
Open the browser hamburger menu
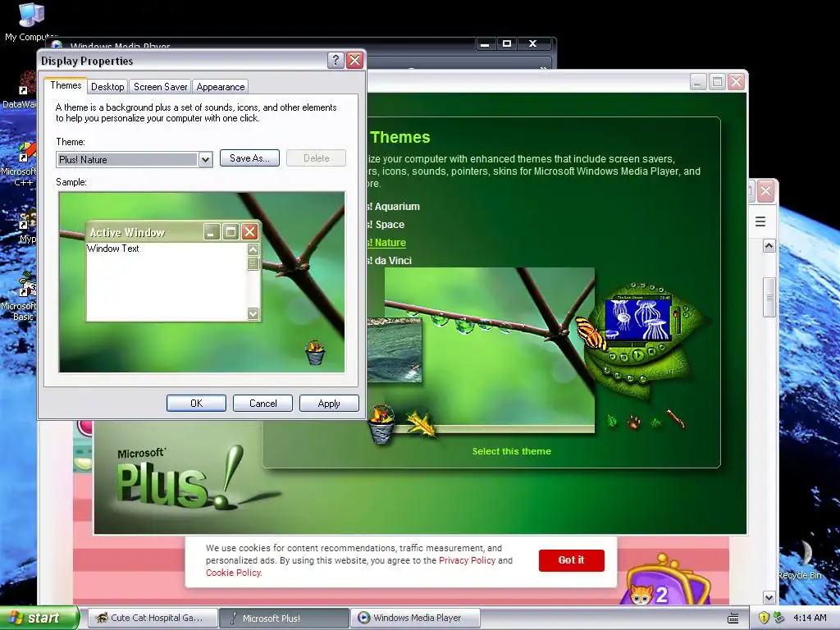pos(760,221)
